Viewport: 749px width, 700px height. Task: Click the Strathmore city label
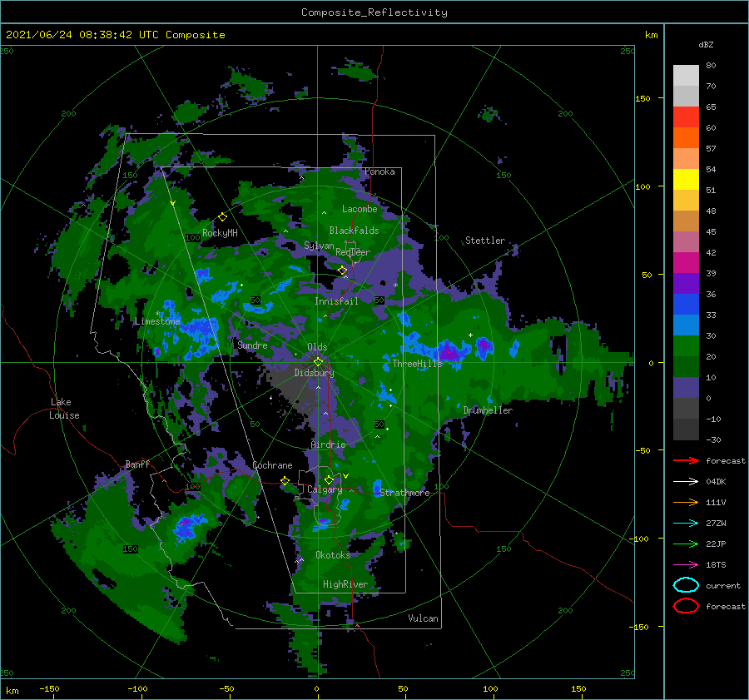click(405, 493)
